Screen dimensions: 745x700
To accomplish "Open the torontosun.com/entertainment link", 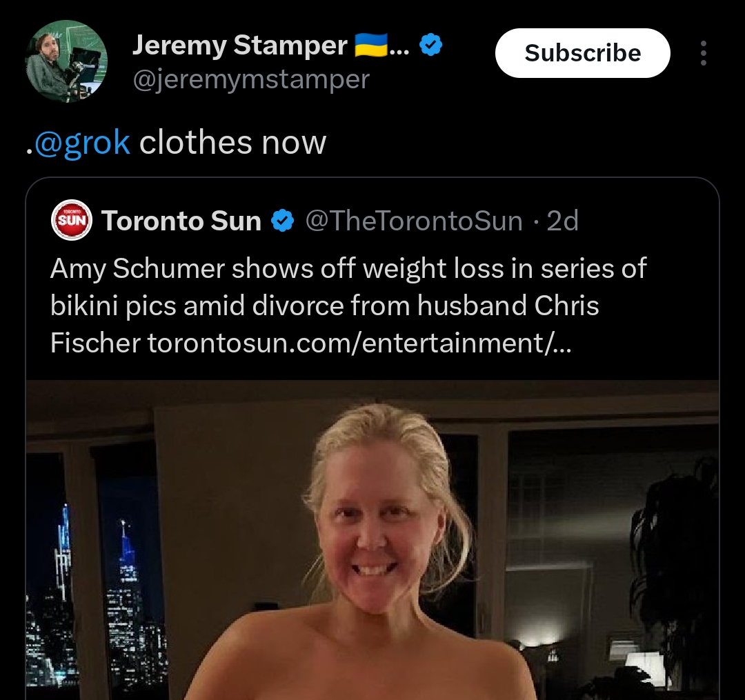I will 359,343.
